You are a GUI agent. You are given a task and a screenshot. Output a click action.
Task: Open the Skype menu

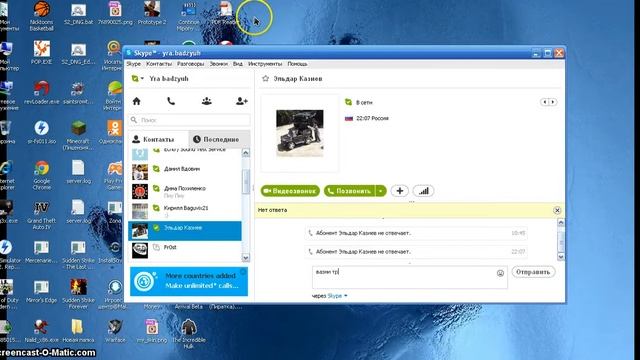pyautogui.click(x=133, y=64)
